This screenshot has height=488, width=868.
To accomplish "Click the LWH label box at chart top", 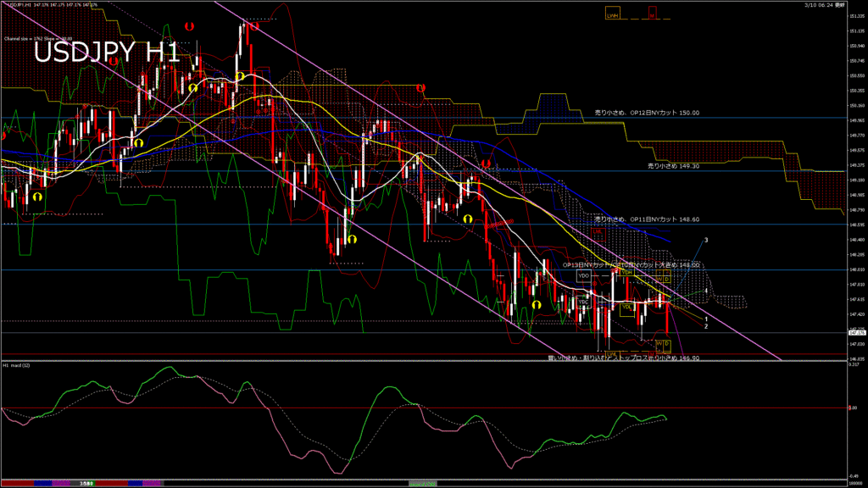I will (611, 14).
